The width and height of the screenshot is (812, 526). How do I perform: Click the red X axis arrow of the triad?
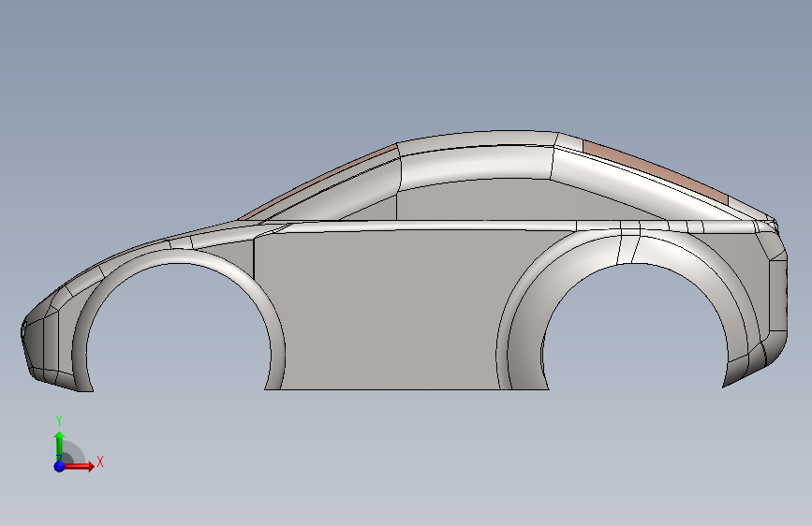(80, 466)
